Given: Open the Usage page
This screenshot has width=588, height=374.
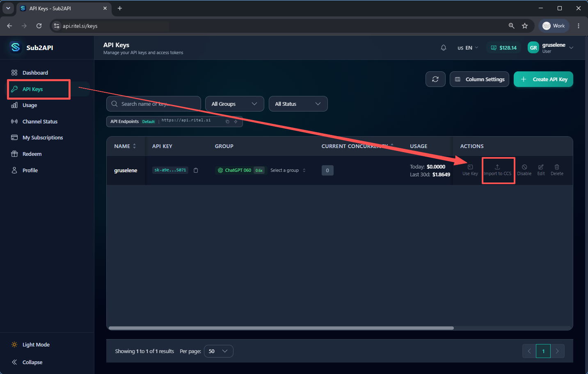Looking at the screenshot, I should pyautogui.click(x=24, y=105).
